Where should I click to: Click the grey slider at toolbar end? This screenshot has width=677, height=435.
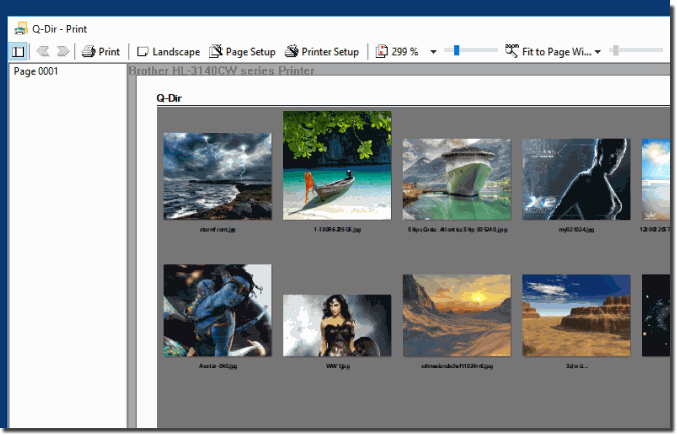coord(616,50)
